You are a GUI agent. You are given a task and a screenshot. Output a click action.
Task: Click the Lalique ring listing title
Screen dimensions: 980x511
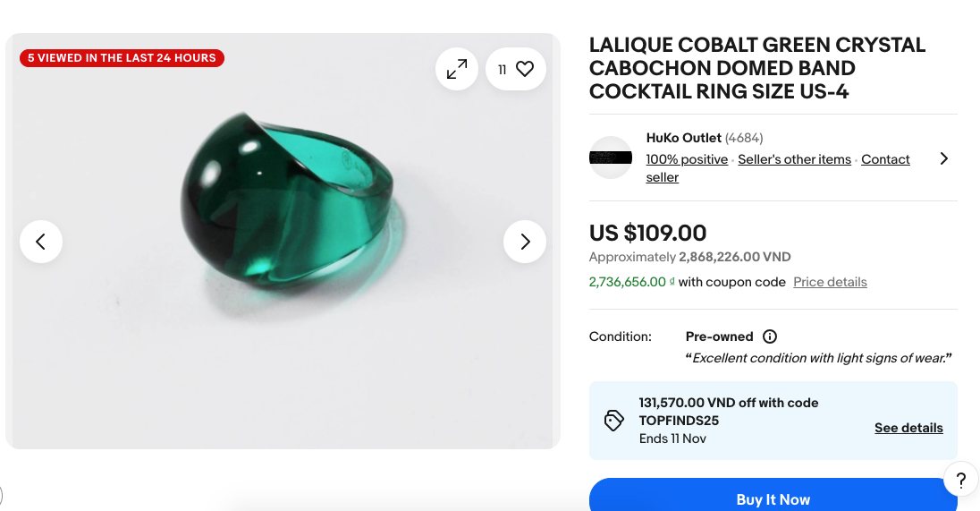coord(756,68)
